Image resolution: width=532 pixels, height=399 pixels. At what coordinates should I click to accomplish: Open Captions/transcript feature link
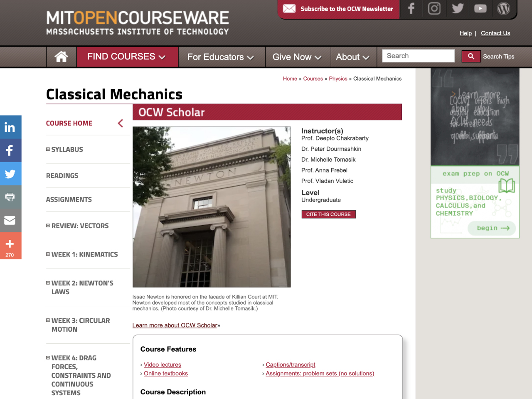[x=291, y=365]
